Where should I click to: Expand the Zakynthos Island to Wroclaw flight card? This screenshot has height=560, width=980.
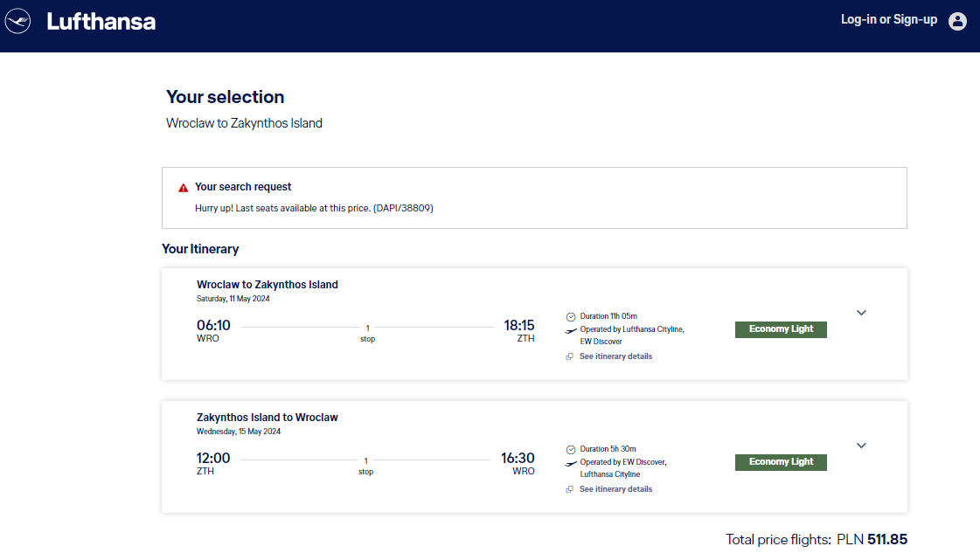tap(861, 446)
